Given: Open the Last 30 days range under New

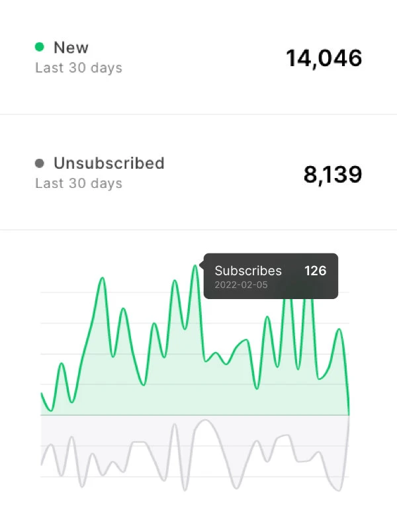Looking at the screenshot, I should click(78, 67).
